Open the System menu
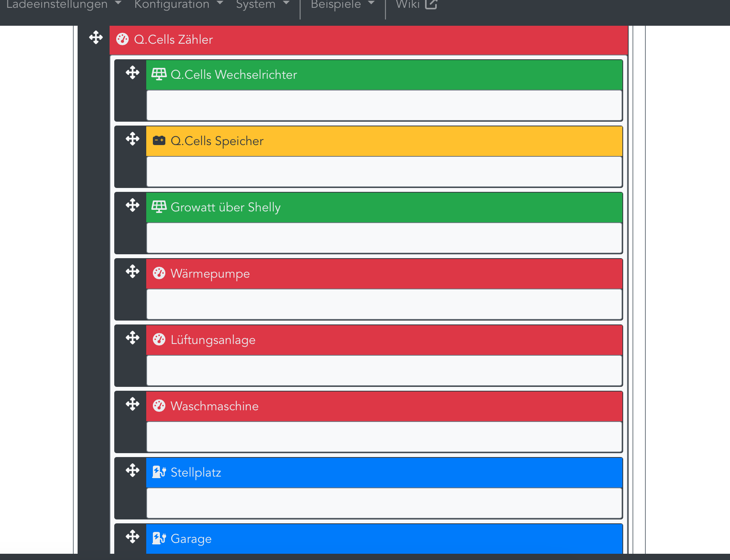This screenshot has width=730, height=560. pyautogui.click(x=263, y=4)
